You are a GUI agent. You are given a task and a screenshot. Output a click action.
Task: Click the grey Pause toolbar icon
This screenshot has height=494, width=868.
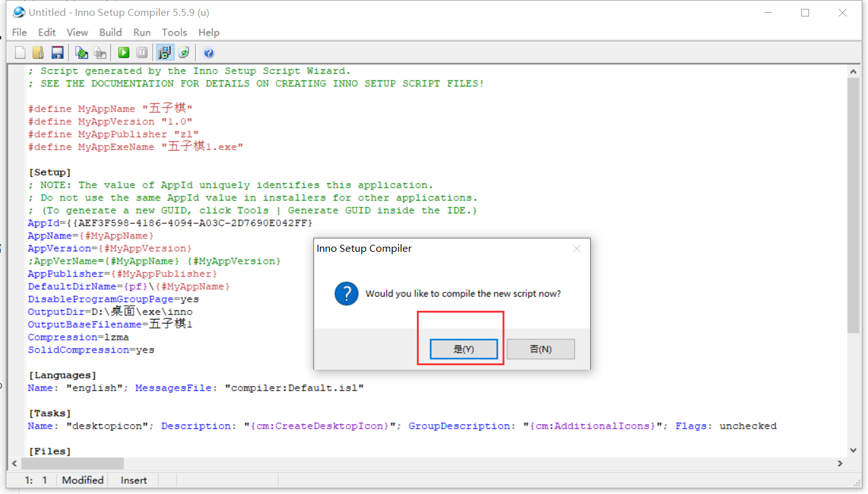pyautogui.click(x=143, y=53)
